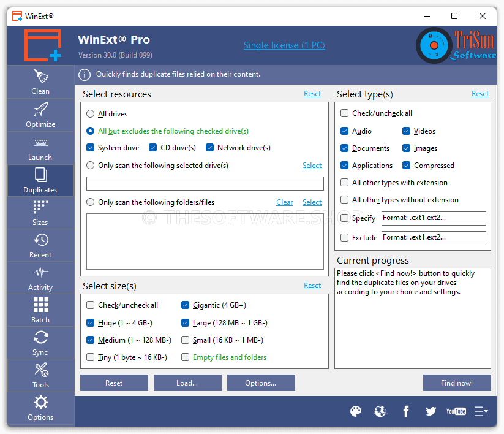
Task: Check Tiny (1 byte ~ 16 KB-) size
Action: click(x=90, y=357)
